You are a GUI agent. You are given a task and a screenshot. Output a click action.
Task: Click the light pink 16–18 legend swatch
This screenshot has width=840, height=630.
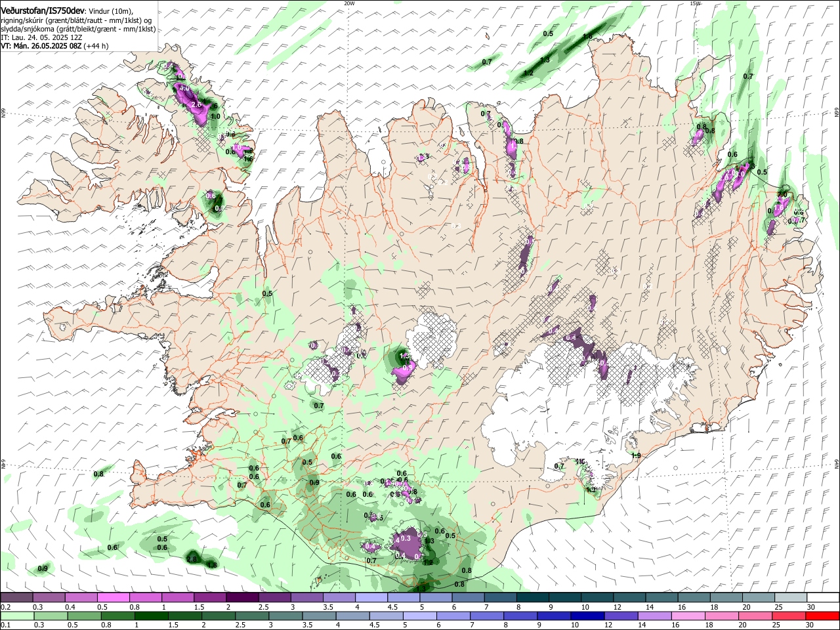pyautogui.click(x=689, y=616)
